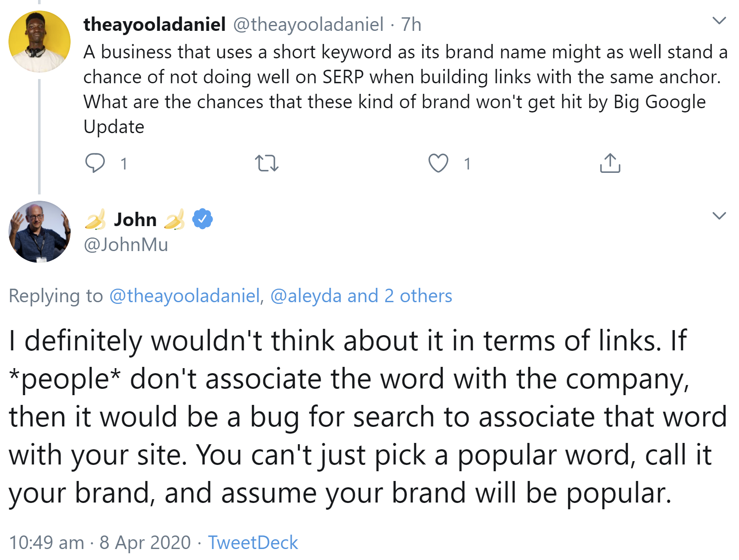The height and width of the screenshot is (560, 739).
Task: Click the reply icon under theayooladaniel's tweet
Action: (x=95, y=163)
